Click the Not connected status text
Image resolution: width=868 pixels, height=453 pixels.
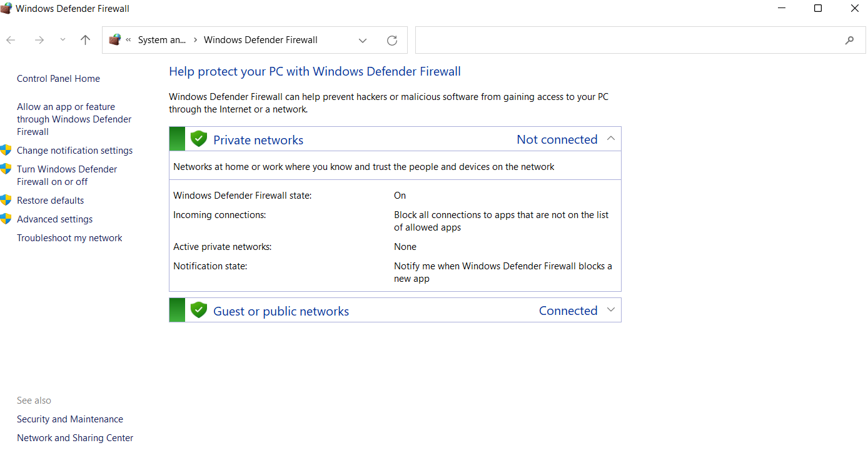(557, 139)
